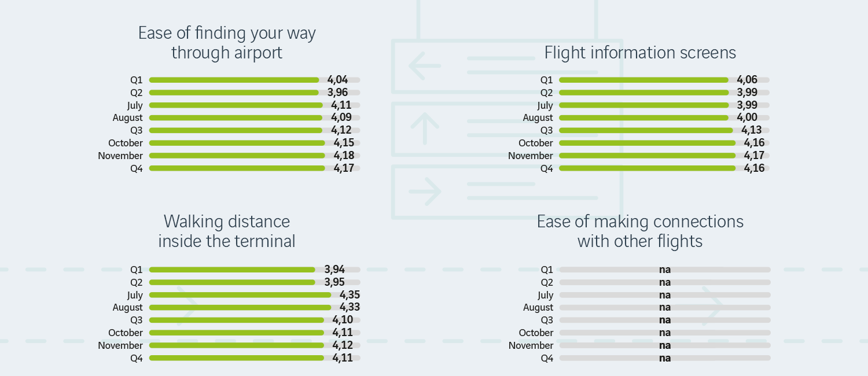
Task: Select the "Flight information screens" heading
Action: [640, 53]
